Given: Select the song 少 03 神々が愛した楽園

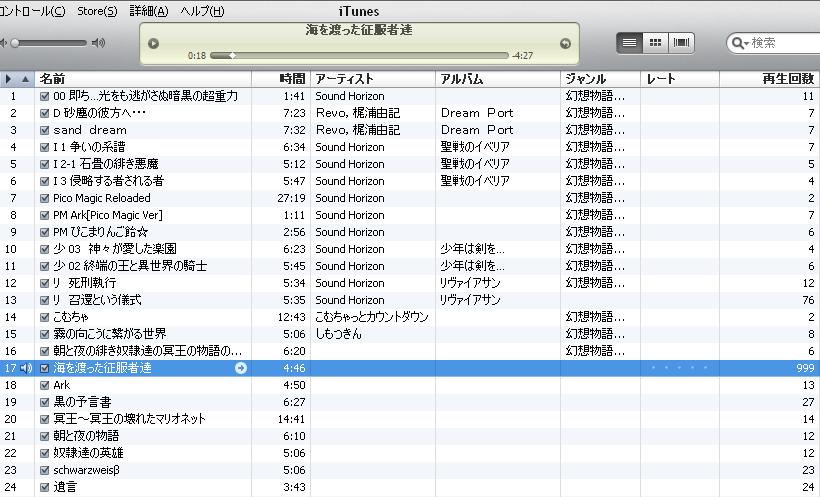Looking at the screenshot, I should (115, 249).
